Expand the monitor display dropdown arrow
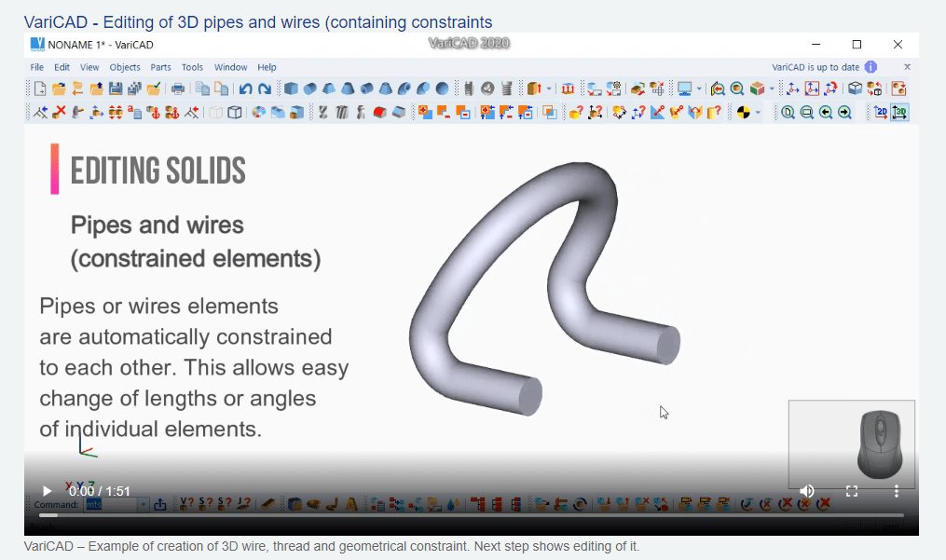The width and height of the screenshot is (946, 560). point(699,89)
